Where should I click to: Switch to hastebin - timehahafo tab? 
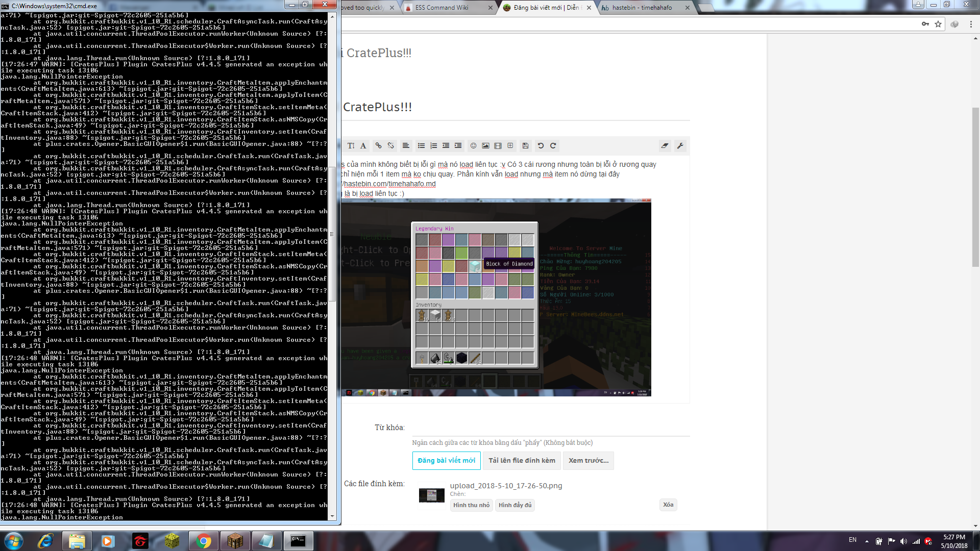coord(642,8)
